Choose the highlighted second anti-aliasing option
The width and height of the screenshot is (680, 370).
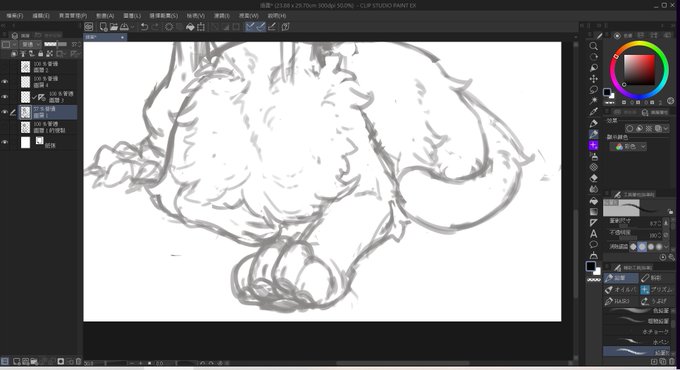coord(642,247)
